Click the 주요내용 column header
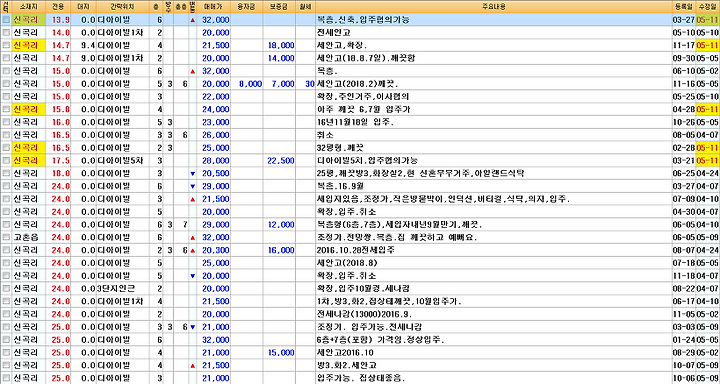The height and width of the screenshot is (384, 720). [493, 7]
